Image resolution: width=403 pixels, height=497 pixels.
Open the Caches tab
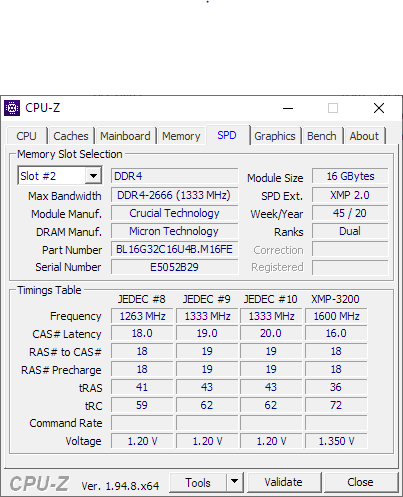click(71, 136)
